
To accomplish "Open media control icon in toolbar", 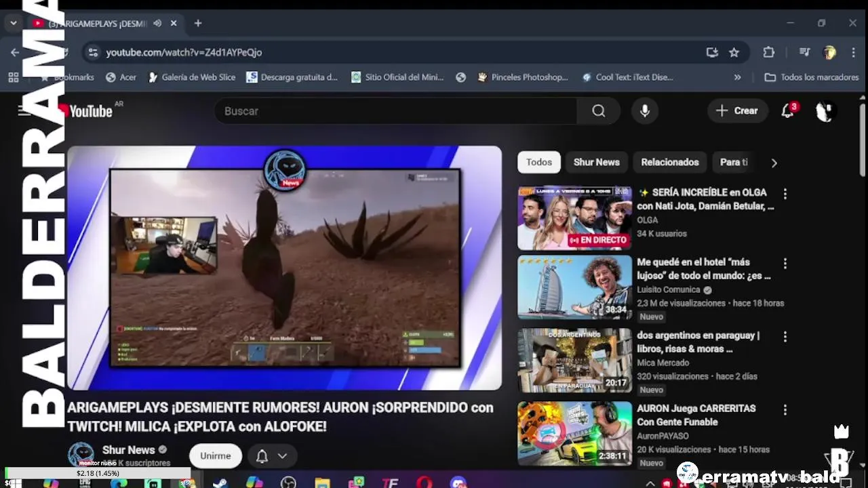I will (x=804, y=52).
